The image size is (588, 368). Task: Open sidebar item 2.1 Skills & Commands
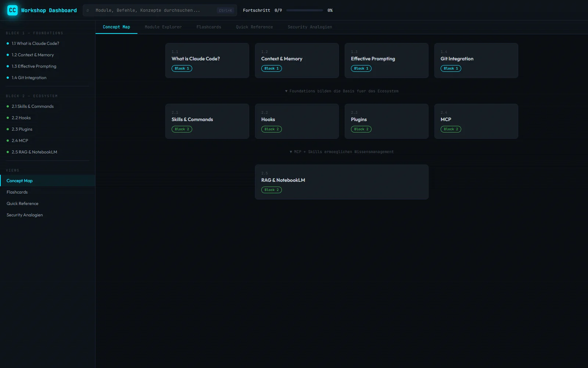[x=48, y=106]
